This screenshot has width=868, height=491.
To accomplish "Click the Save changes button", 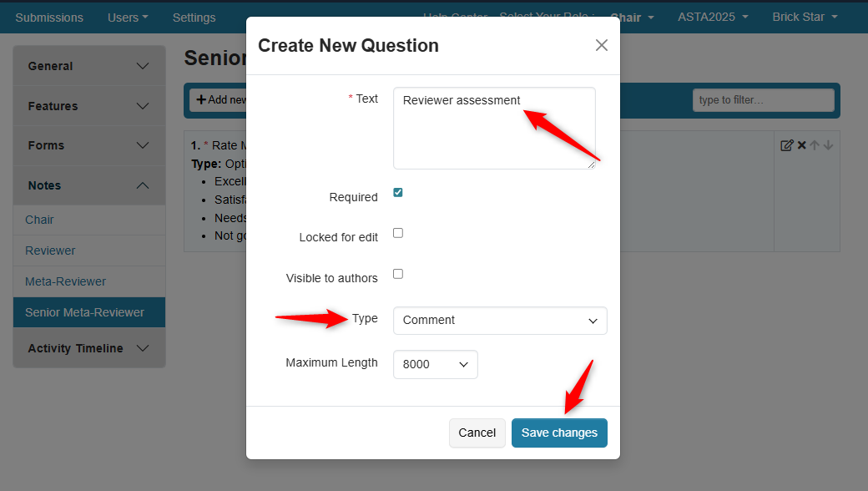I will [559, 433].
